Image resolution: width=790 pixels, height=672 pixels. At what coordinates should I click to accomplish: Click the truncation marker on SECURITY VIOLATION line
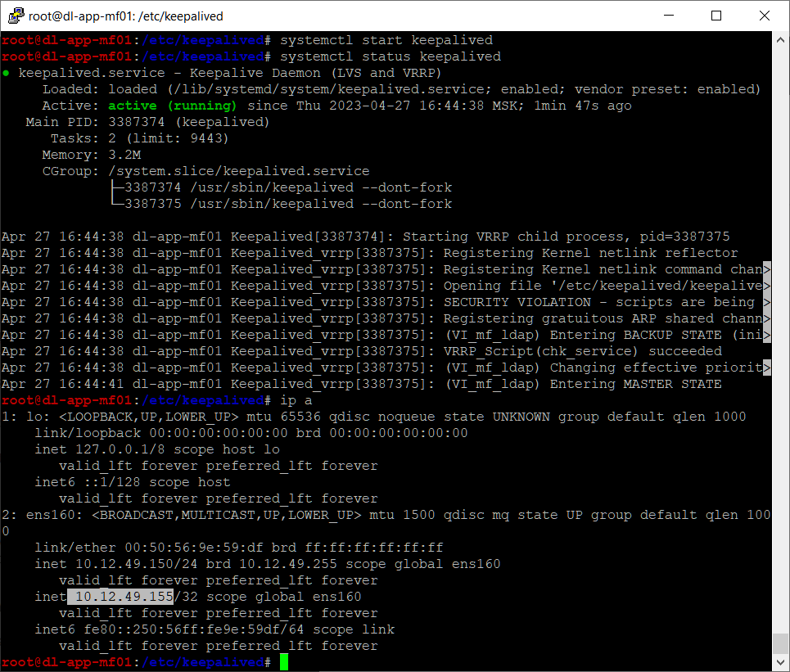(767, 302)
